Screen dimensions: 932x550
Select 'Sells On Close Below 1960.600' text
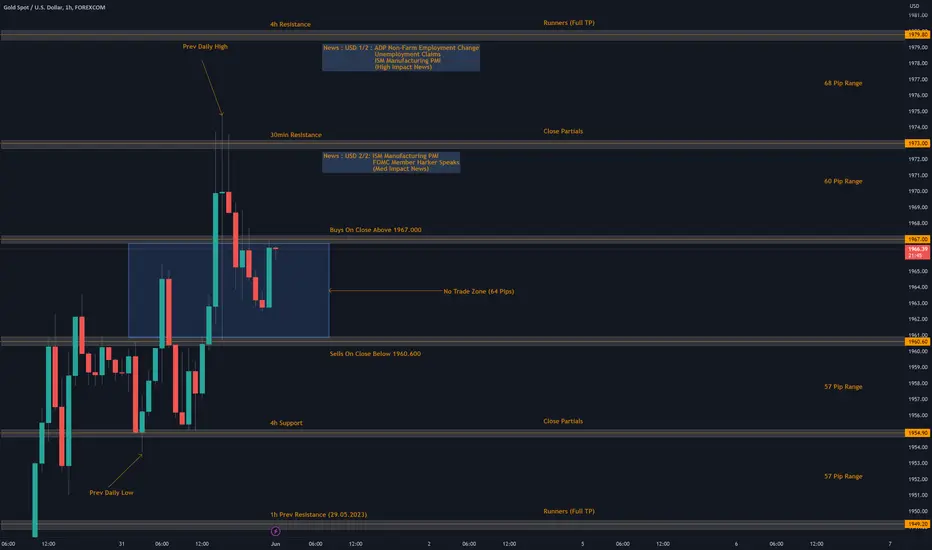pos(375,354)
